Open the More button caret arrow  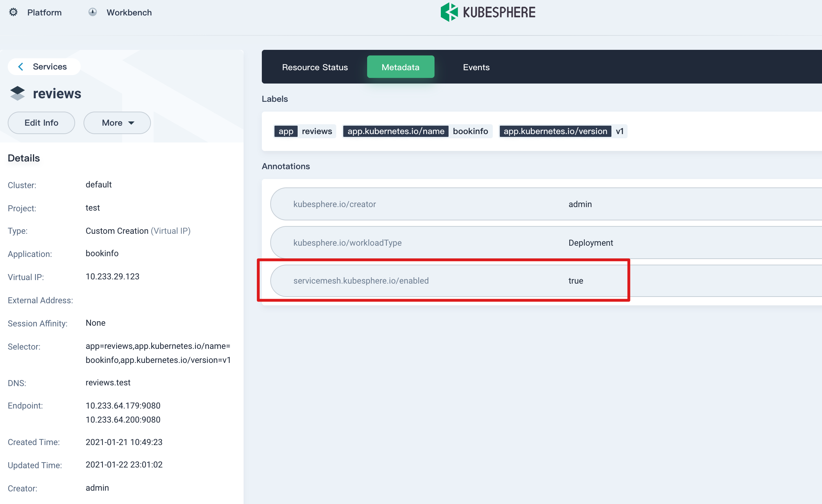tap(131, 123)
